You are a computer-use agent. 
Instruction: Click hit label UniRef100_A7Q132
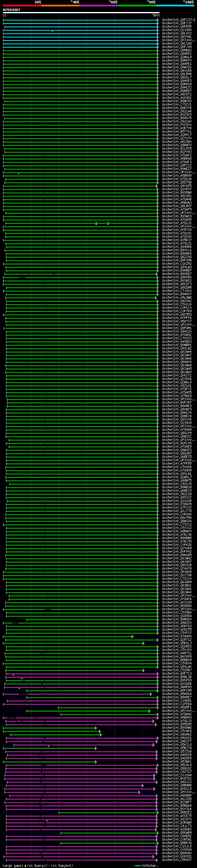tap(177, 223)
